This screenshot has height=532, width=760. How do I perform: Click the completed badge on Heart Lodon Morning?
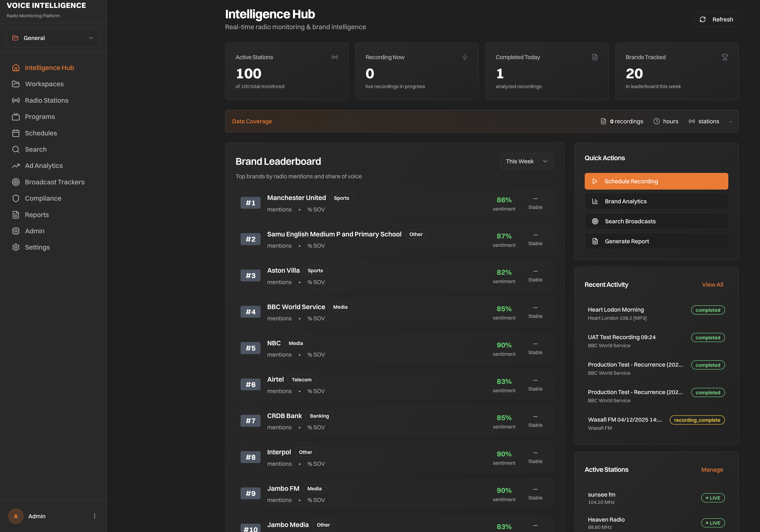pyautogui.click(x=708, y=310)
